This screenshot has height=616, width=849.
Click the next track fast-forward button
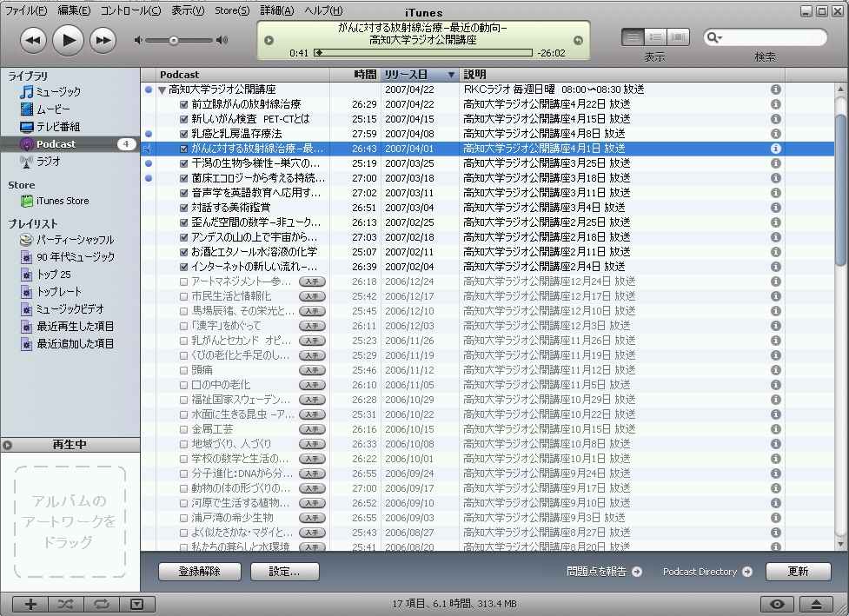pos(103,40)
